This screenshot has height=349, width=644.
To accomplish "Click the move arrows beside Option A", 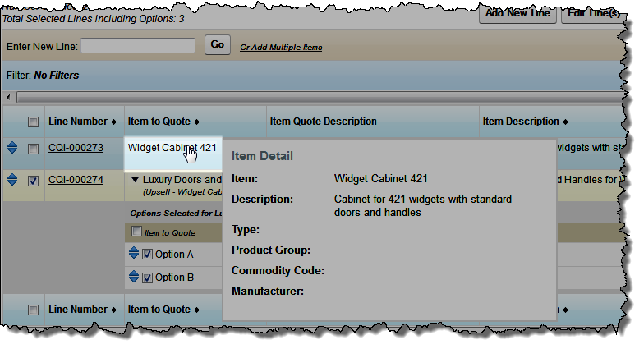I will (x=134, y=255).
